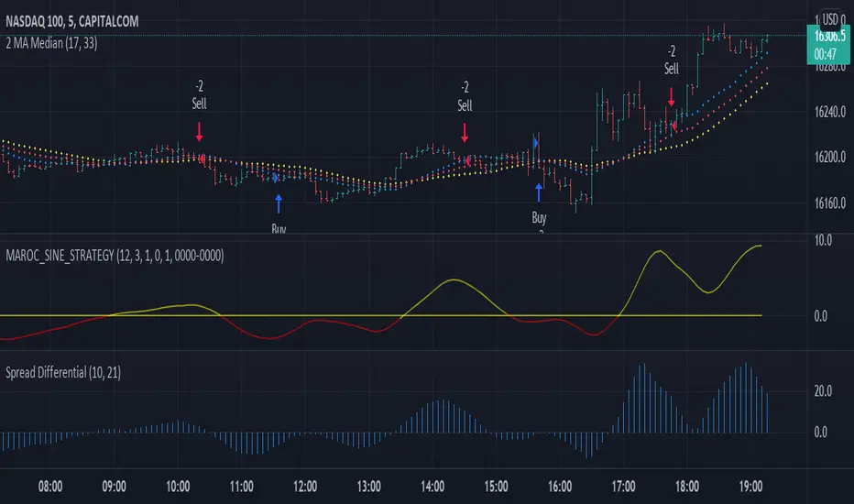Click the blue Buy arrow near 15:40
This screenshot has height=504, width=854.
(x=539, y=192)
